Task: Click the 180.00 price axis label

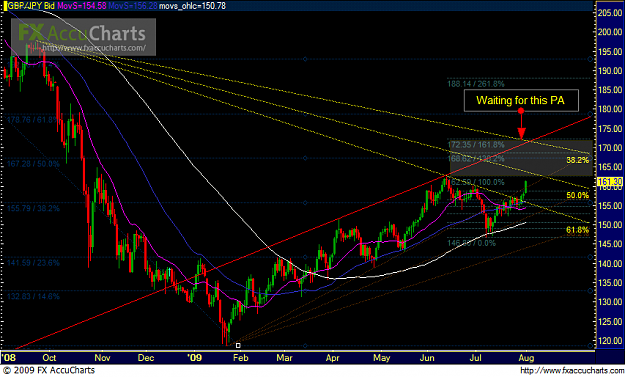Action: (x=610, y=109)
